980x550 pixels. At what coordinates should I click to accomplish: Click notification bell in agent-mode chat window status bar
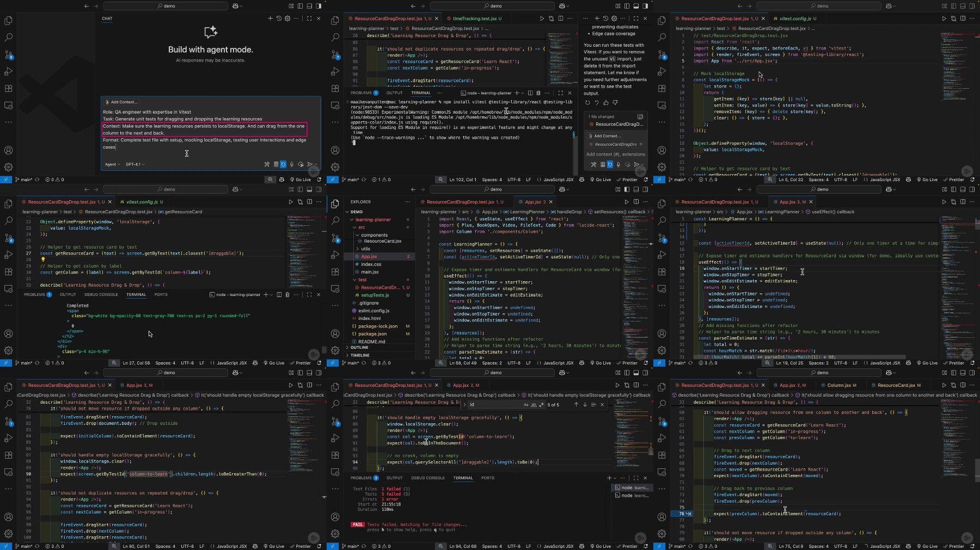319,180
